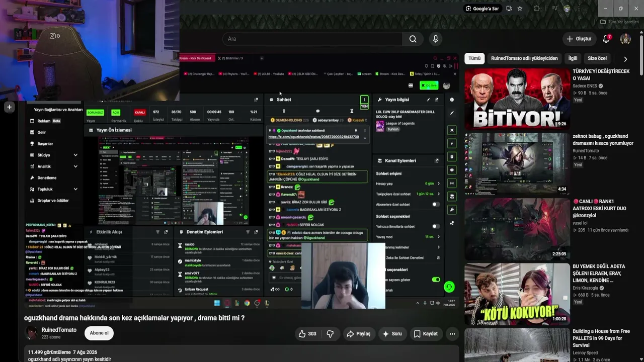Open the snowy forest house-building thumbnail
The image size is (644, 362).
(517, 345)
